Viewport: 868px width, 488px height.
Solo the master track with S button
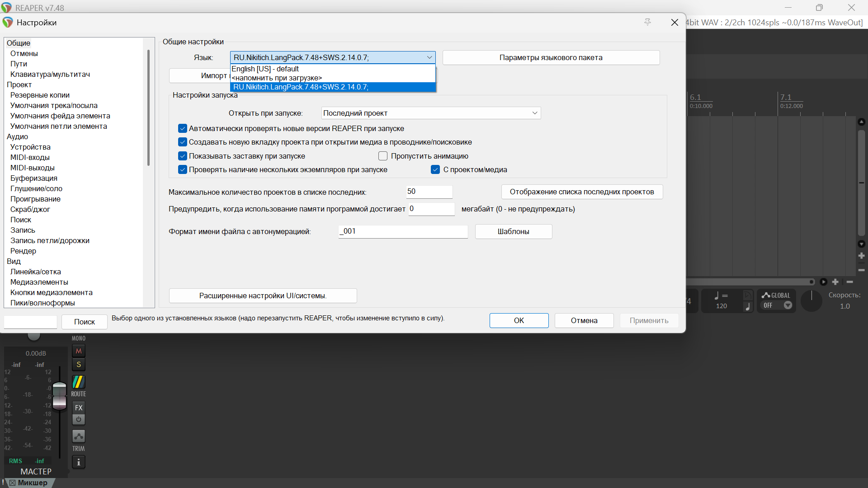pos(79,365)
